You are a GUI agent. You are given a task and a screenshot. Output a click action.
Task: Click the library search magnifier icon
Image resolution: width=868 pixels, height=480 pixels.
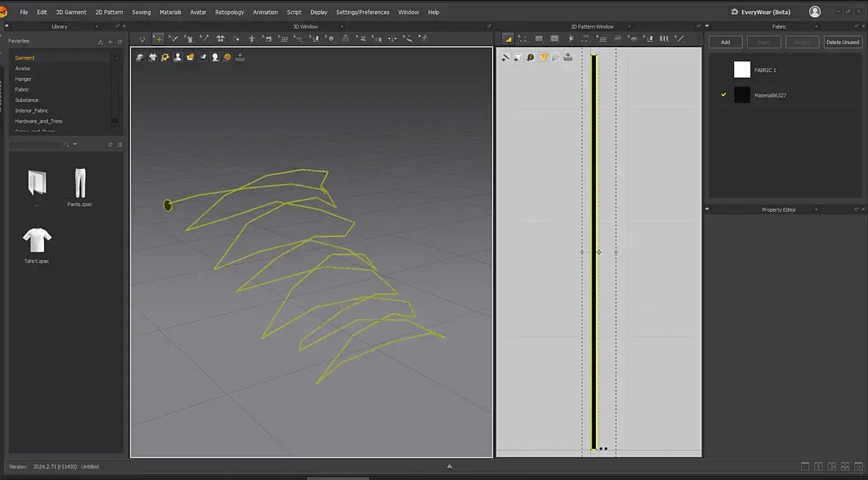pyautogui.click(x=67, y=145)
